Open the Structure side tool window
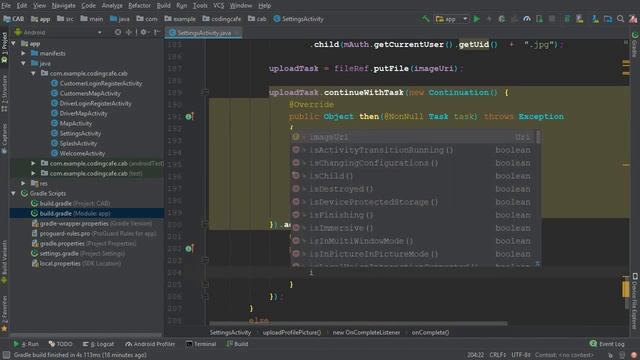The image size is (640, 360). pos(4,93)
